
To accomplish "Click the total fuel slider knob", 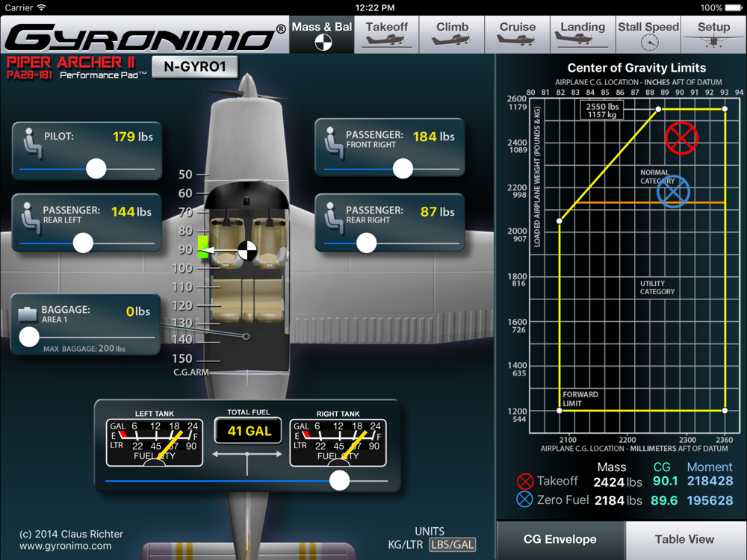I will click(339, 480).
